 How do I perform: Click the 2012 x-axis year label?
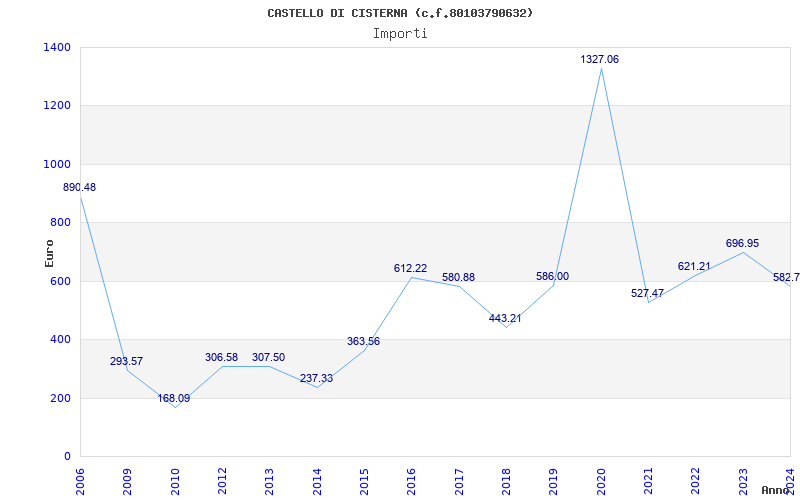[x=222, y=480]
